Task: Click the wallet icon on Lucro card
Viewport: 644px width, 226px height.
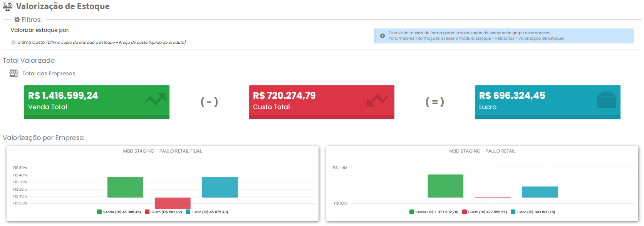Action: coord(606,100)
